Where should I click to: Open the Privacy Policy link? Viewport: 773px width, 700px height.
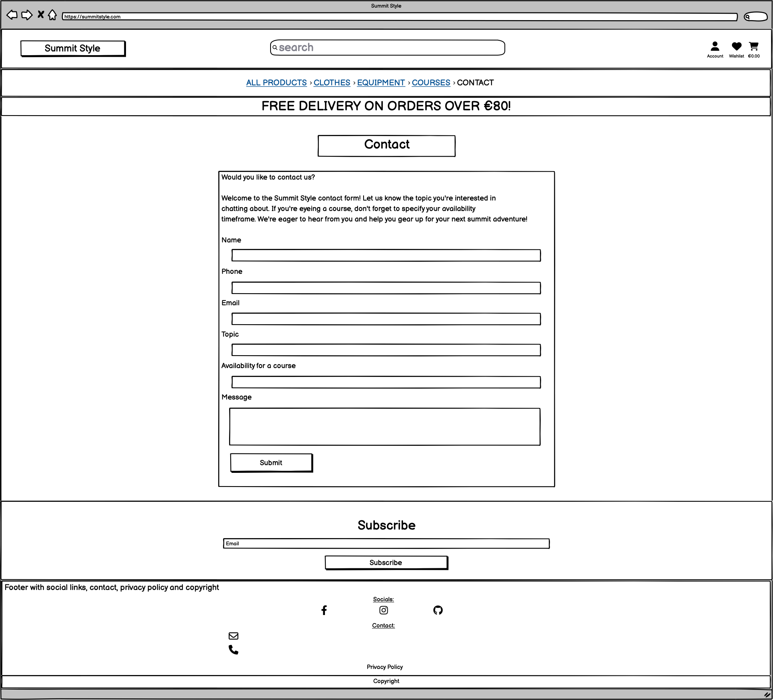[x=384, y=667]
